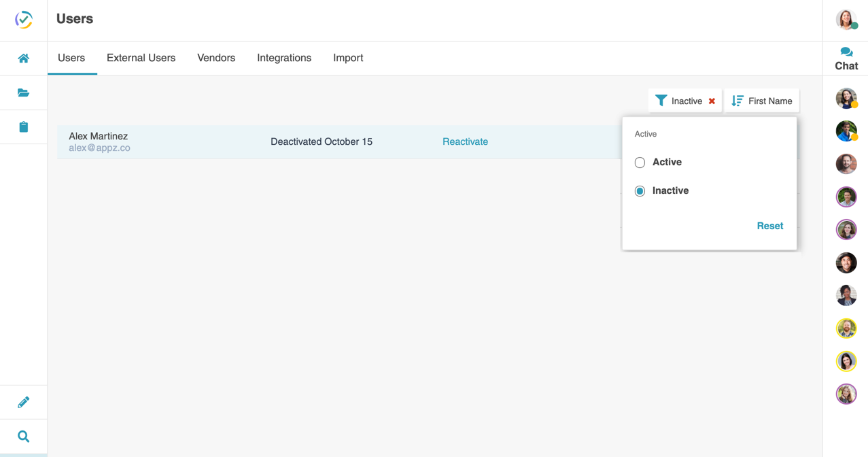Open the Home page from the sidebar
This screenshot has width=868, height=457.
point(23,58)
